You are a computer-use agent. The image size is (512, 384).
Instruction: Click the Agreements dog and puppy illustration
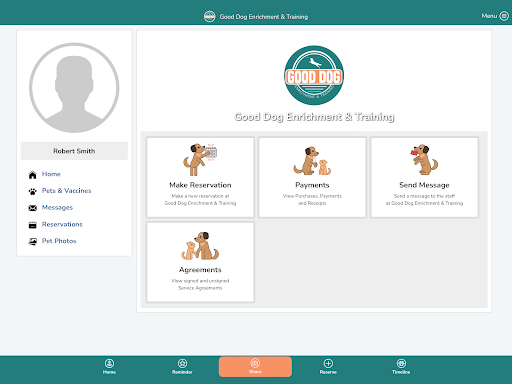[200, 246]
